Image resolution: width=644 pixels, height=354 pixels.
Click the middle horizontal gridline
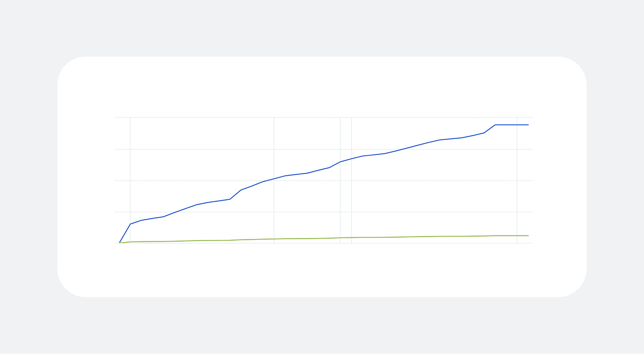(324, 181)
